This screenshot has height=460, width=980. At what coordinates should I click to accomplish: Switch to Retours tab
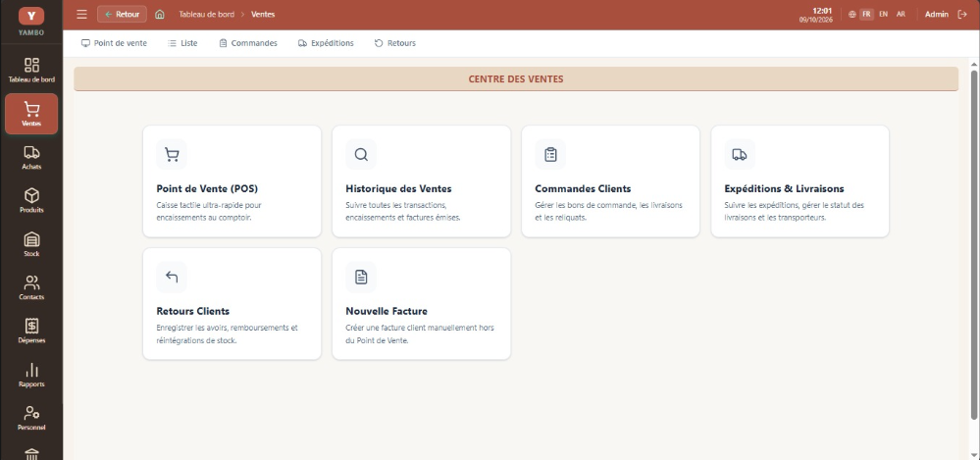395,43
